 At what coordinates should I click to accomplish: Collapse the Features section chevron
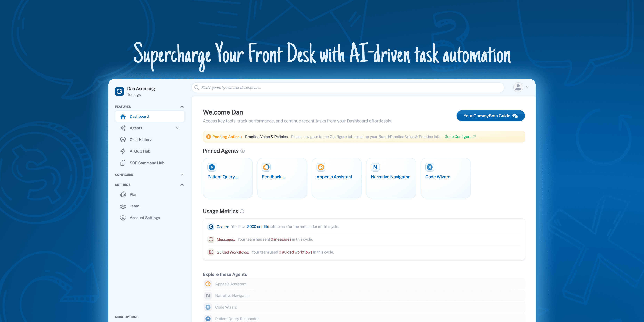(182, 107)
